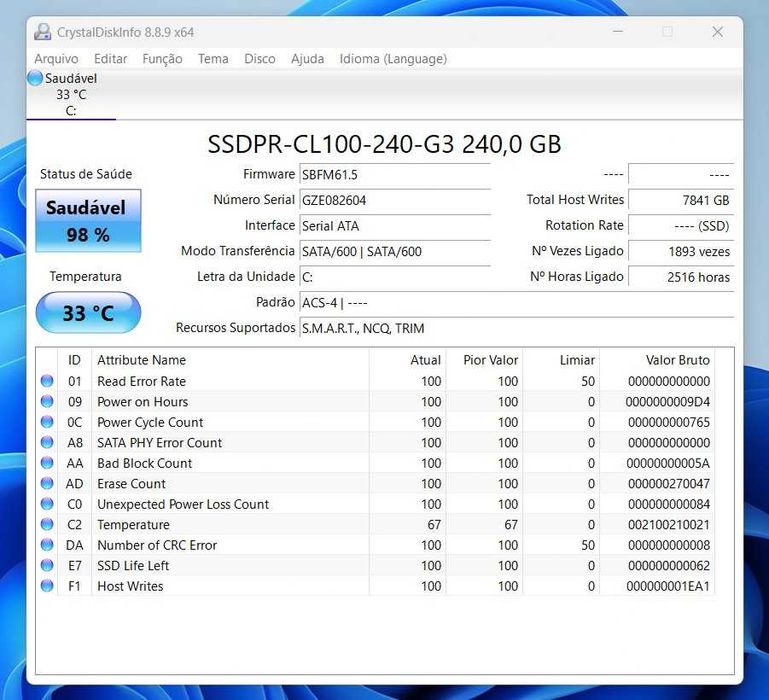Screen dimensions: 769x700
Task: Open the Disco menu
Action: tap(259, 59)
